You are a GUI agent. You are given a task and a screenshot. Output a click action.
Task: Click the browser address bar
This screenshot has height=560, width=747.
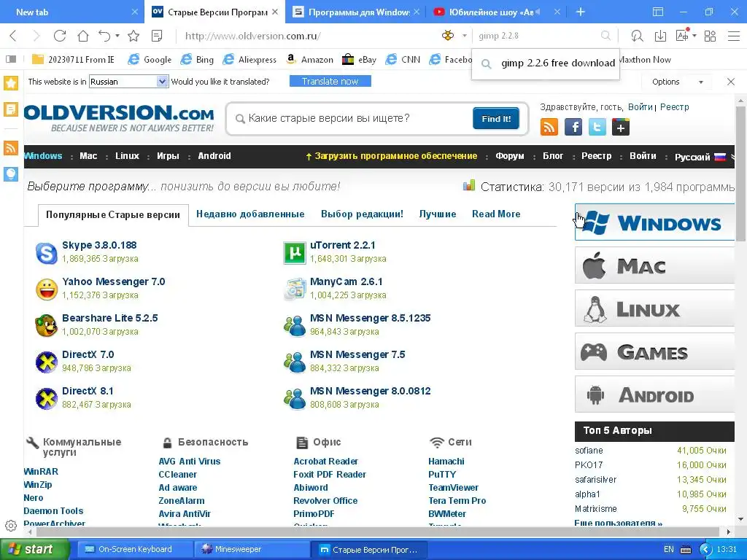coord(305,36)
